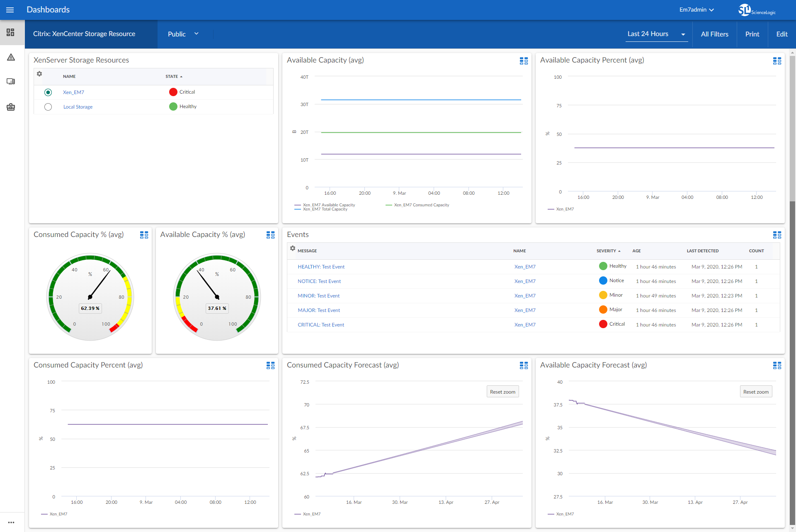The image size is (796, 532).
Task: Click the green Healthy state dot for Local Storage
Action: 173,106
